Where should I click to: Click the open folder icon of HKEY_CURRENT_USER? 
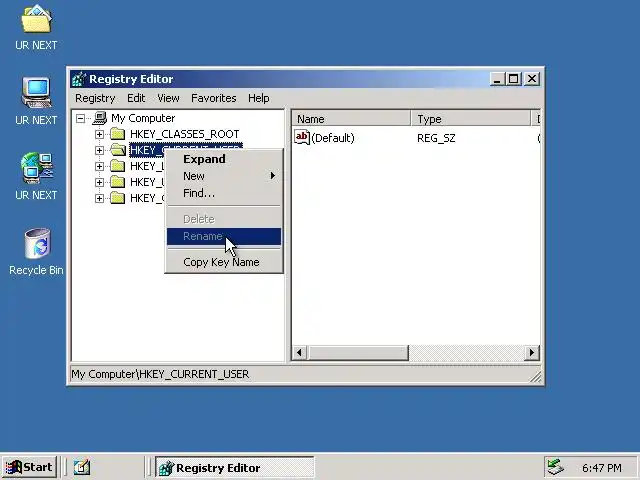pyautogui.click(x=118, y=150)
